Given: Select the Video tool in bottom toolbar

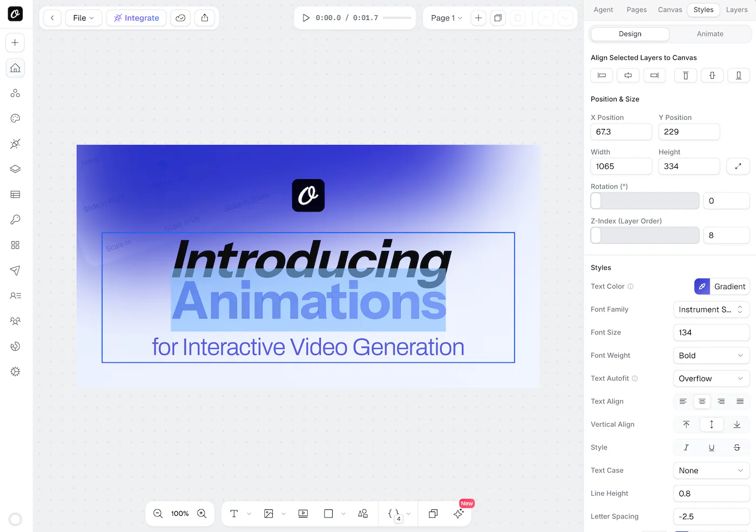Looking at the screenshot, I should (x=303, y=514).
